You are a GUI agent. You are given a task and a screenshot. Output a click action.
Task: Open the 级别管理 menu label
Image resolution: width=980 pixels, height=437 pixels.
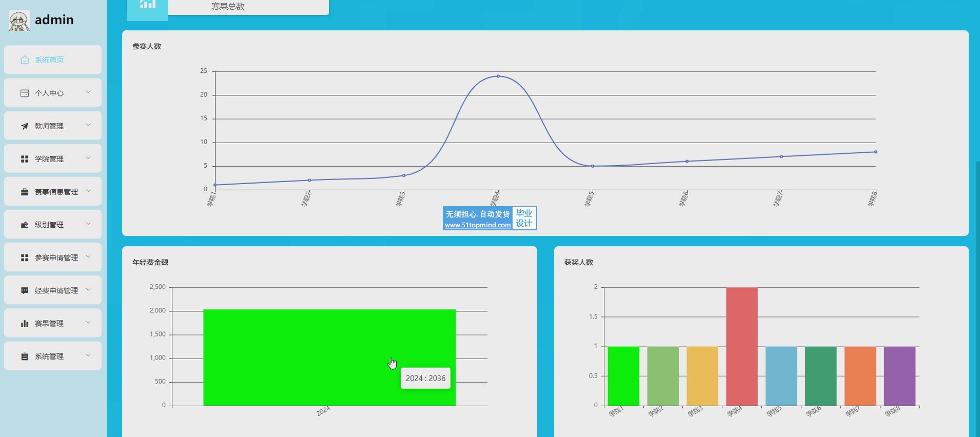pos(49,225)
